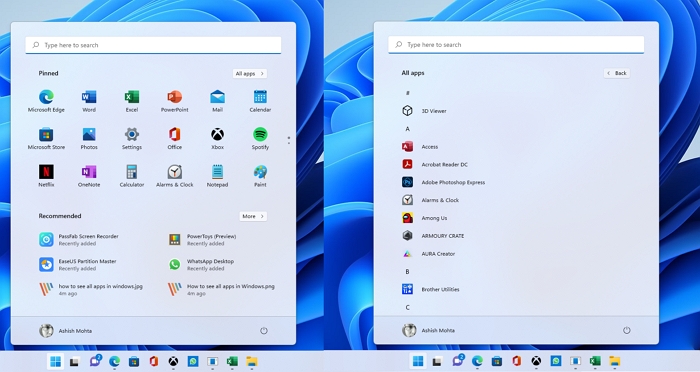Open the Calculator app
The image size is (700, 372).
(132, 176)
